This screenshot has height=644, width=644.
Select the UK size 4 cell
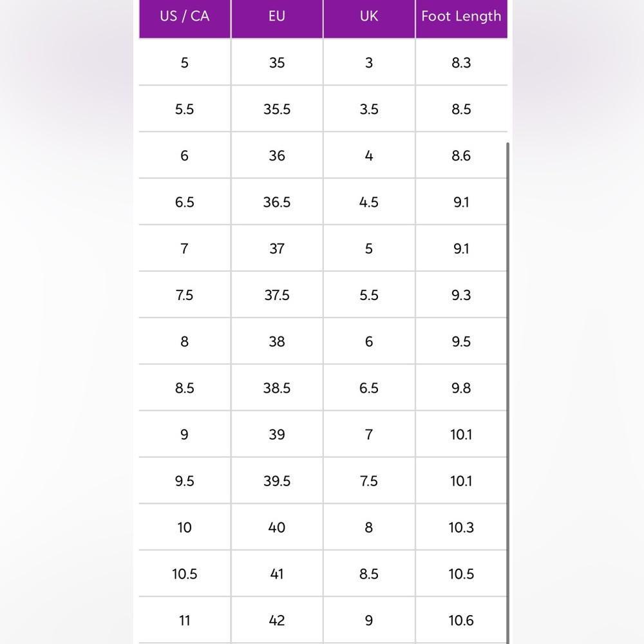pyautogui.click(x=369, y=155)
